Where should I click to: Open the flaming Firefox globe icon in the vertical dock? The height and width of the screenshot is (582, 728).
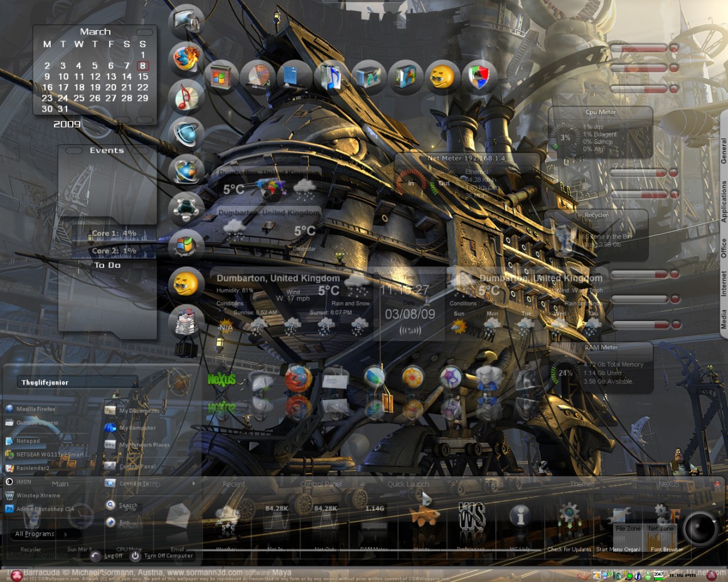[x=186, y=58]
